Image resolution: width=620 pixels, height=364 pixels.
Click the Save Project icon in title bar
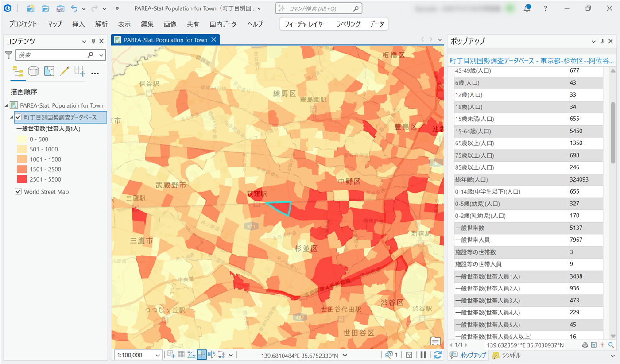[60, 8]
